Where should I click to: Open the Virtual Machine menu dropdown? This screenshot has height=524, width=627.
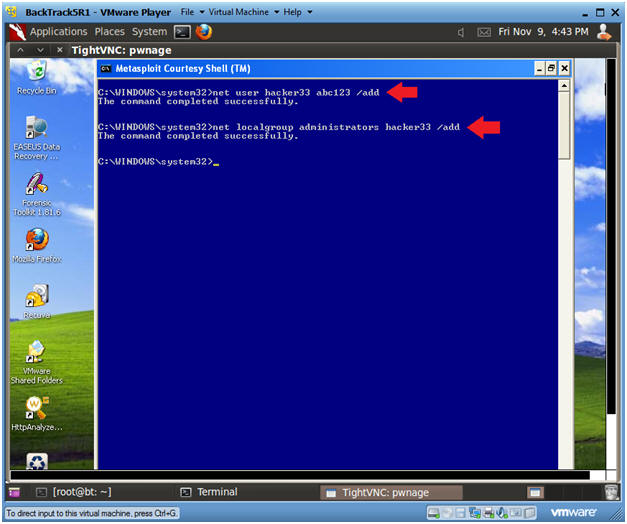pos(244,12)
